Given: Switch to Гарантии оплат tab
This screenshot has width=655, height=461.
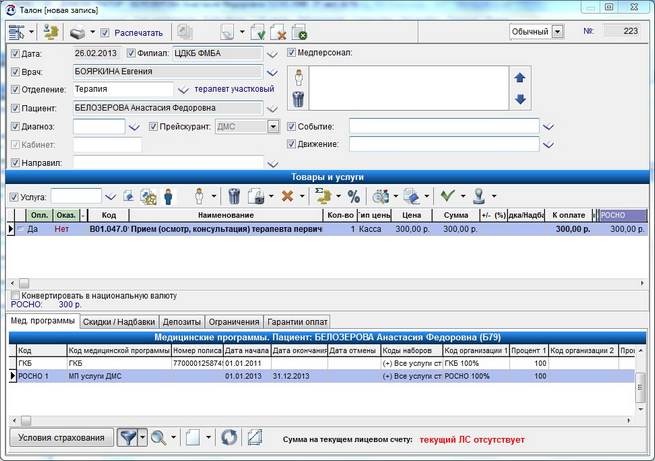Looking at the screenshot, I should 297,322.
